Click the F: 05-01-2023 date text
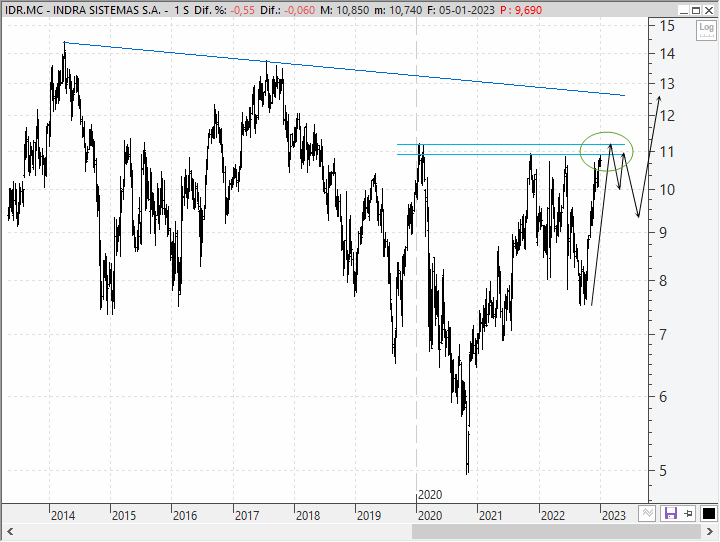 tap(461, 10)
